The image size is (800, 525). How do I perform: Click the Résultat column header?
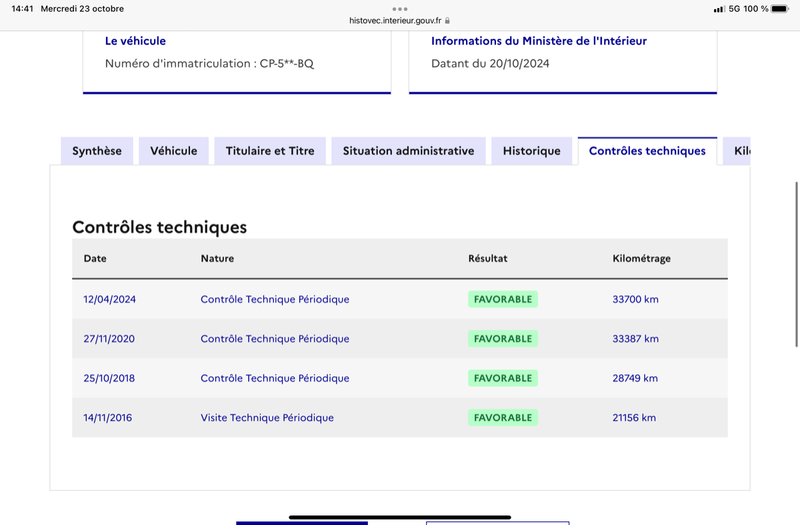tap(488, 259)
